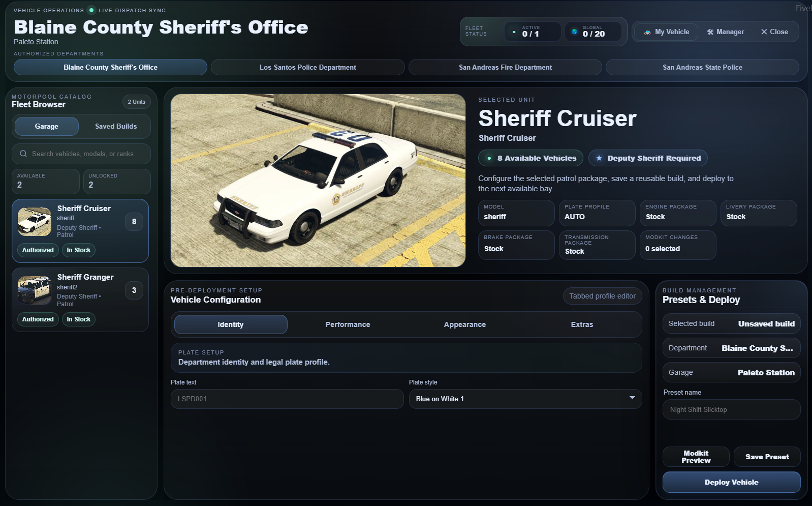Select the Identity tab
The image size is (812, 506).
tap(231, 324)
